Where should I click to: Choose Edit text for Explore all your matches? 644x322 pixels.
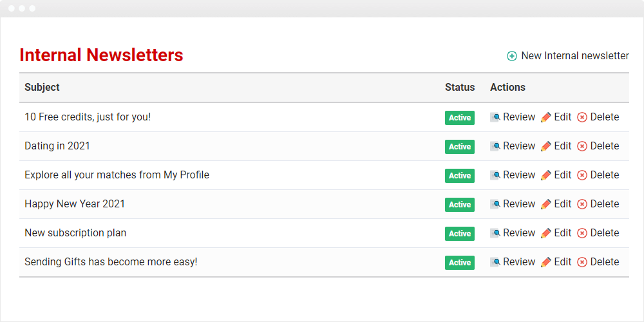pyautogui.click(x=563, y=175)
